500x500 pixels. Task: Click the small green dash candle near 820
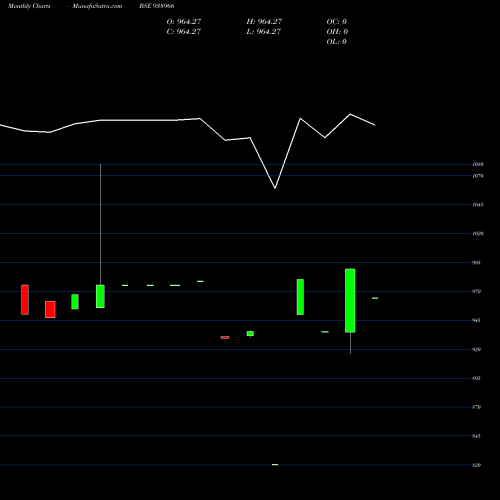pos(275,464)
